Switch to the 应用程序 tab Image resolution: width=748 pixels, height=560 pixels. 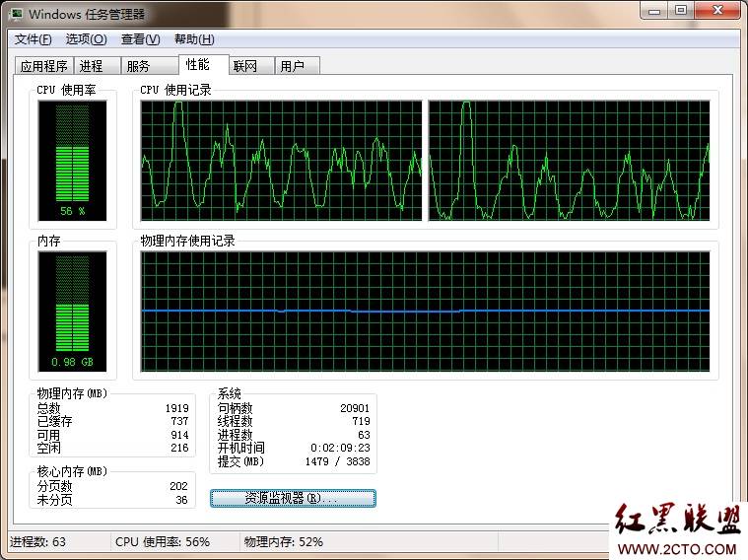click(x=44, y=66)
